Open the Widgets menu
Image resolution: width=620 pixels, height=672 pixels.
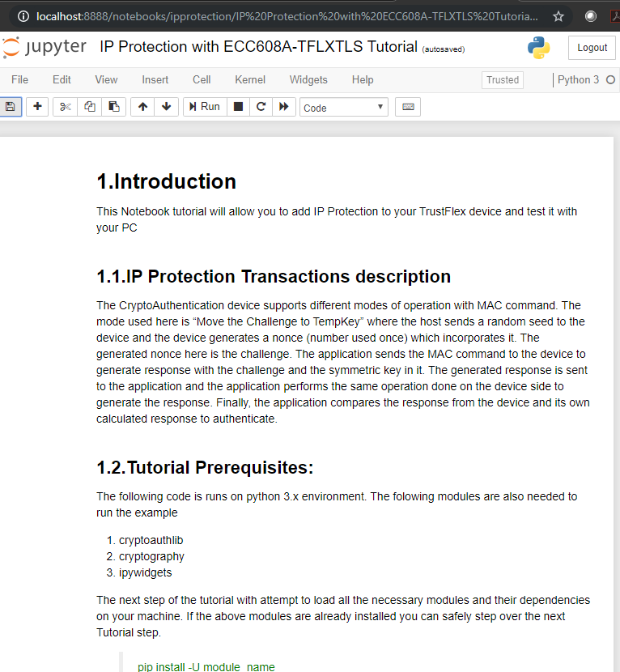pos(308,79)
